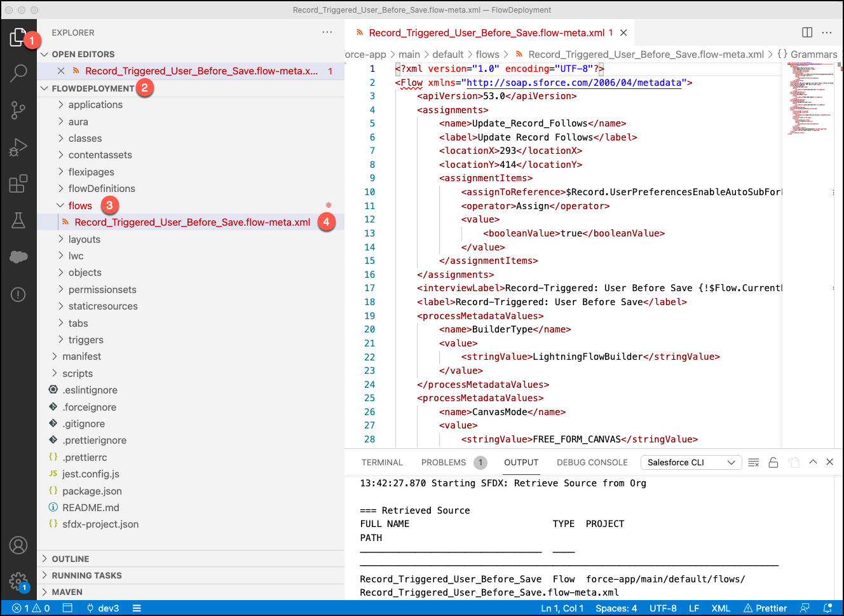Open the Testing beaker view
This screenshot has height=616, width=844.
pos(18,221)
